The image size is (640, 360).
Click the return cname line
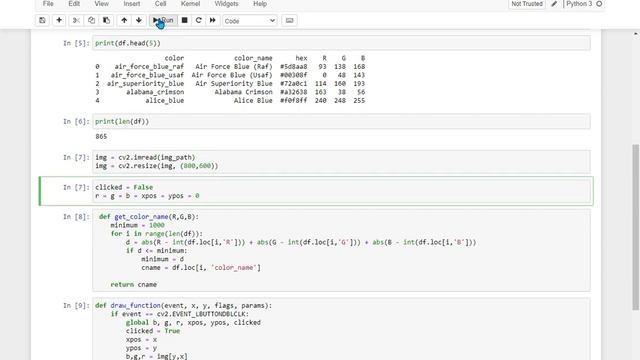point(133,284)
